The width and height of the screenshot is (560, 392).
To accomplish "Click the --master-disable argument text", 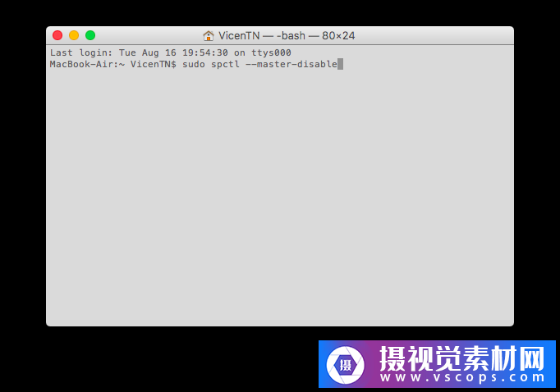I will 291,64.
